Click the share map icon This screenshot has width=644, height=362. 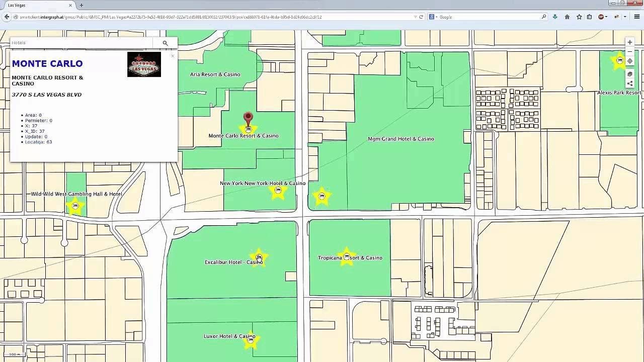coord(629,83)
